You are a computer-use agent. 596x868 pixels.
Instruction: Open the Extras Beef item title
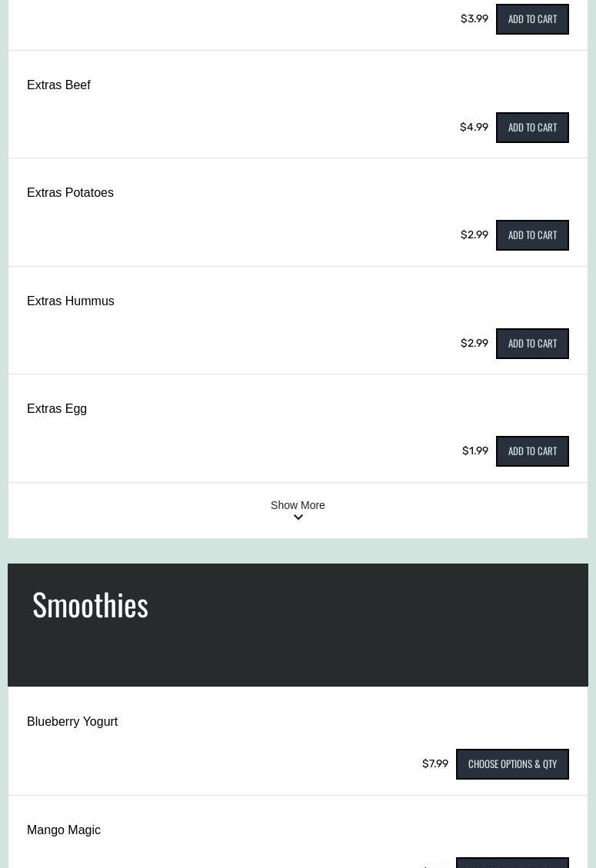coord(58,85)
